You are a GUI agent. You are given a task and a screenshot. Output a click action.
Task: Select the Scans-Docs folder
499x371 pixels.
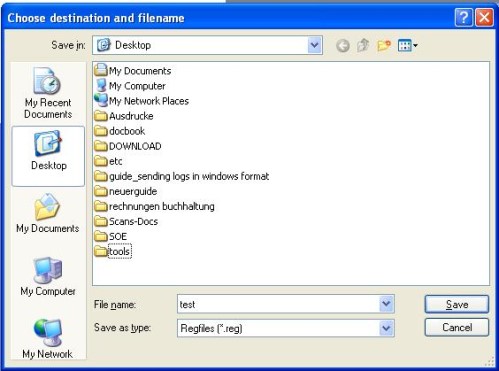(126, 221)
